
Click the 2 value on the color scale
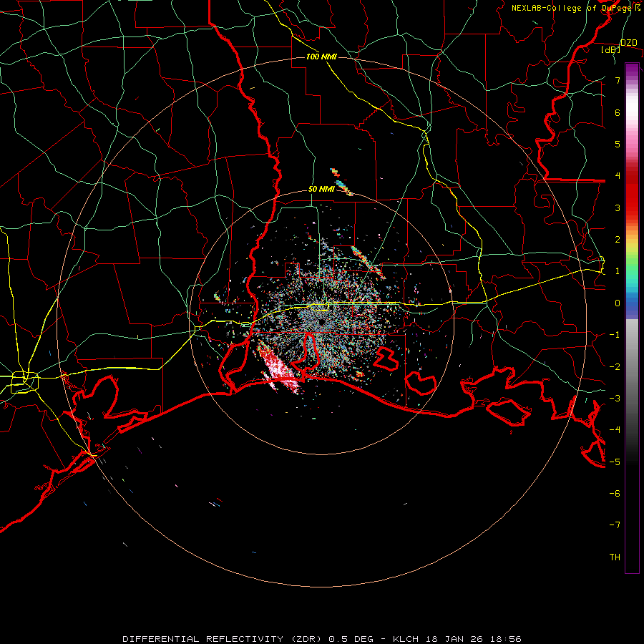pos(618,240)
